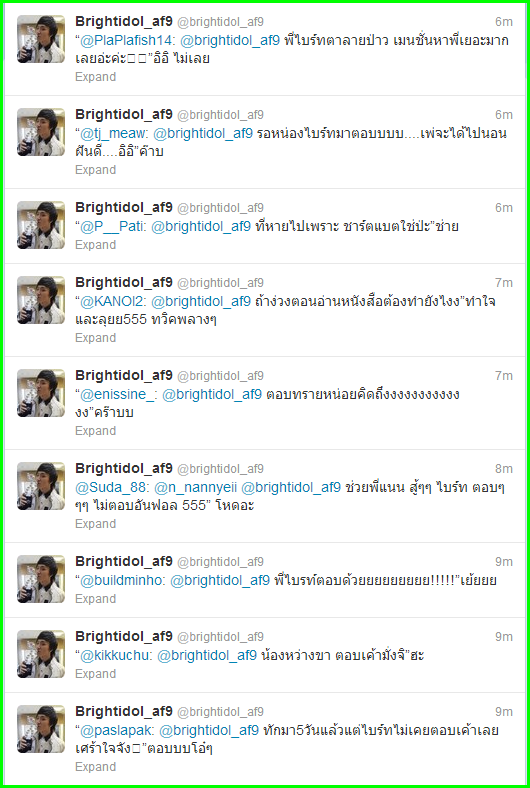The height and width of the screenshot is (788, 530).
Task: Click avatar thumbnail of KANOI2 reply tweet
Action: tap(41, 300)
